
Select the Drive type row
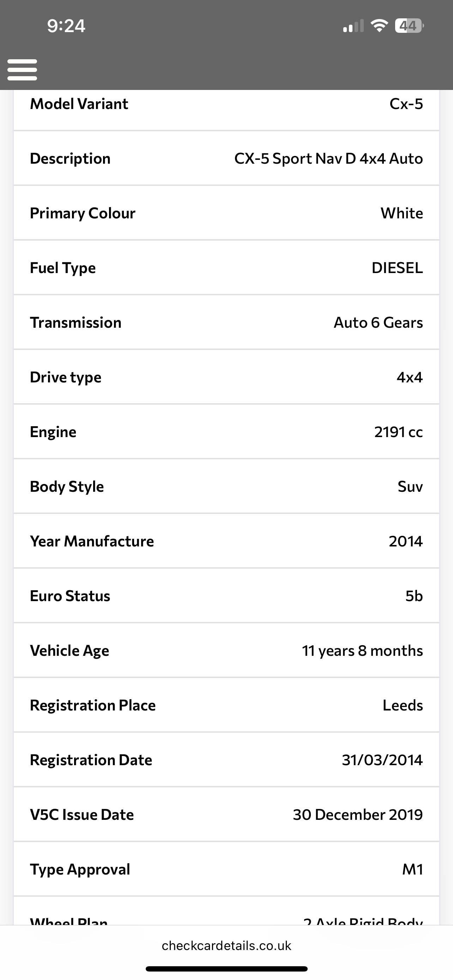point(226,377)
